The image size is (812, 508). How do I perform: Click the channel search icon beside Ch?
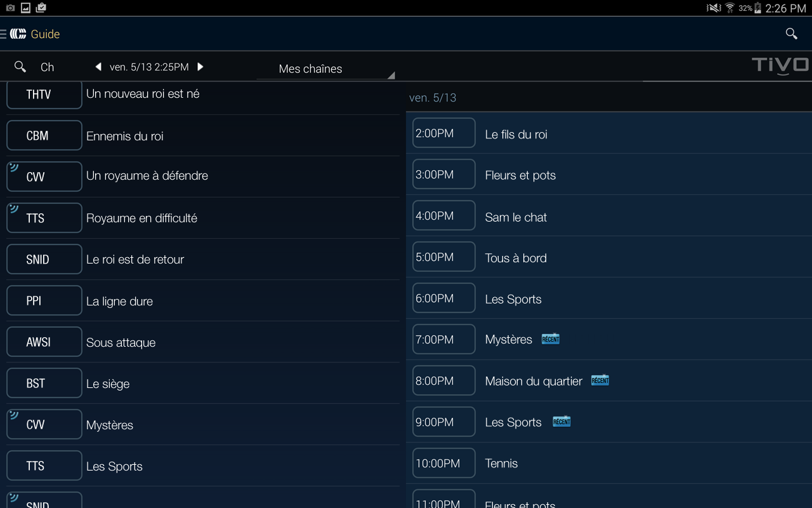pos(20,66)
